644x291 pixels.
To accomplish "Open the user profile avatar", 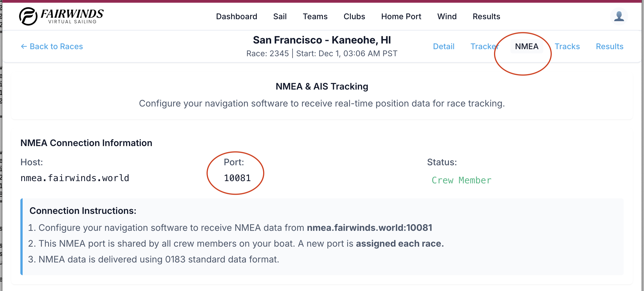I will [619, 16].
